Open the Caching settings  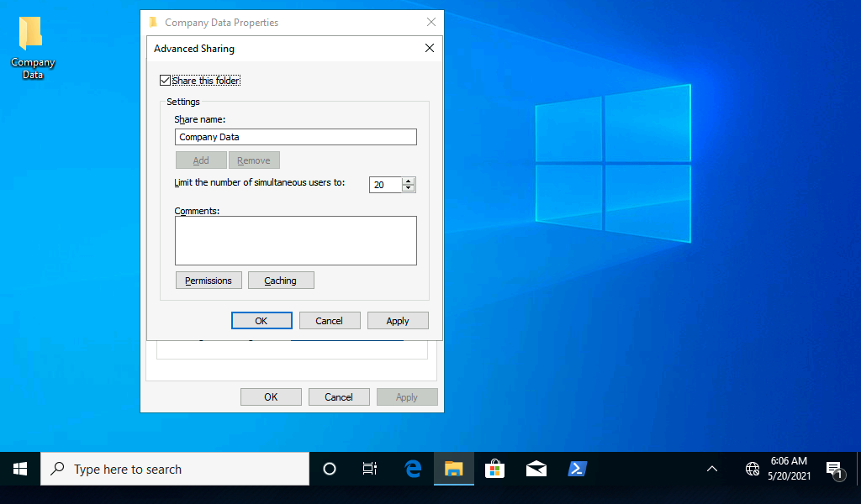point(281,281)
